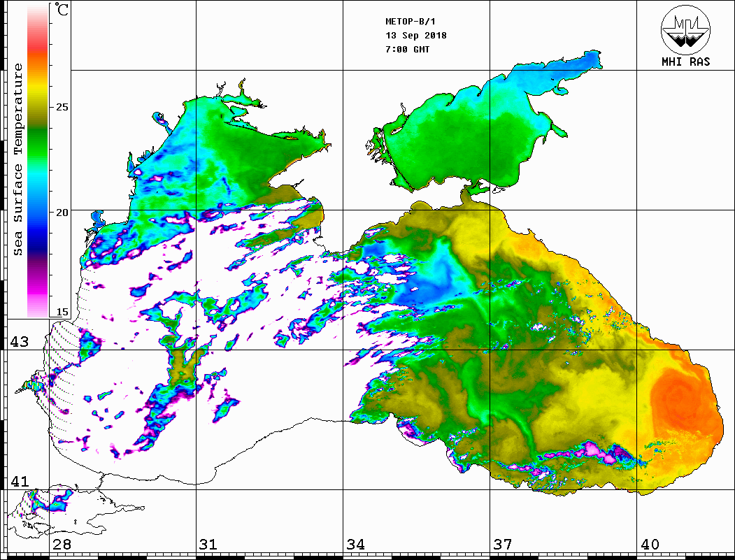This screenshot has height=560, width=735.
Task: Click the '25' color scale label
Action: click(62, 107)
